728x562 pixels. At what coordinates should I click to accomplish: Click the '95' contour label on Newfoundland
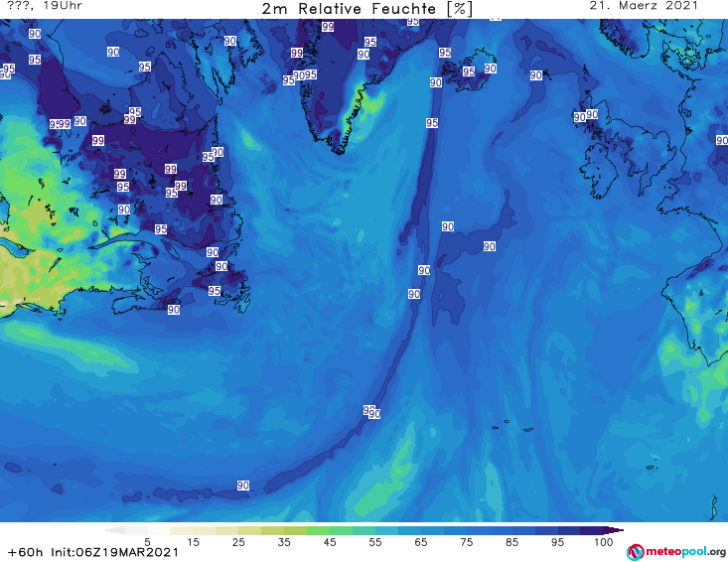pos(215,291)
